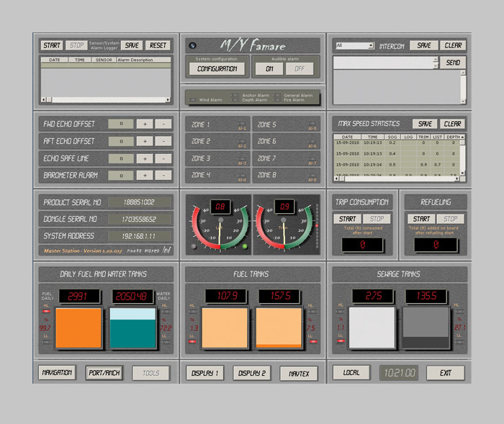This screenshot has width=504, height=424.
Task: Switch to the DISPLAY 2 screen
Action: [x=252, y=373]
